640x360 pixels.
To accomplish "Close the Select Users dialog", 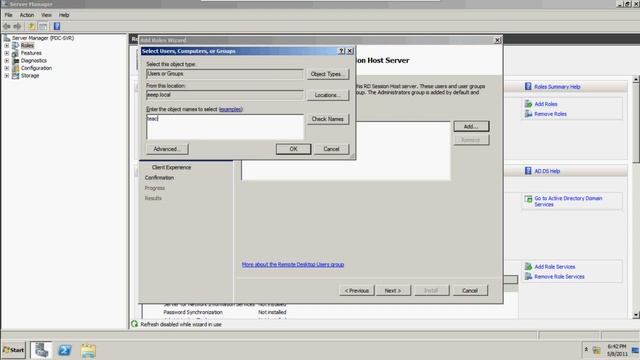I will click(350, 51).
